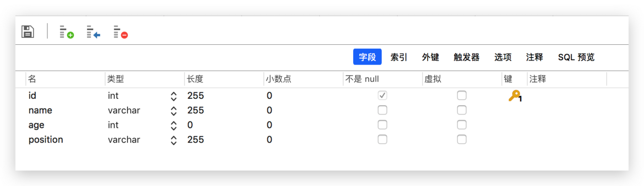Click the add field icon
Screen dimensions: 644x186
pos(66,32)
